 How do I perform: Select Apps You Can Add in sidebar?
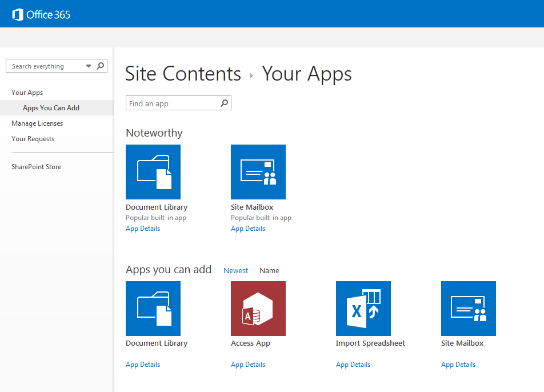51,108
